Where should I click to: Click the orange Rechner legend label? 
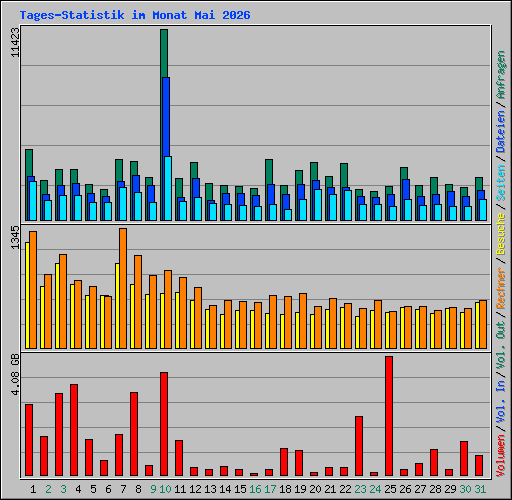(x=501, y=288)
